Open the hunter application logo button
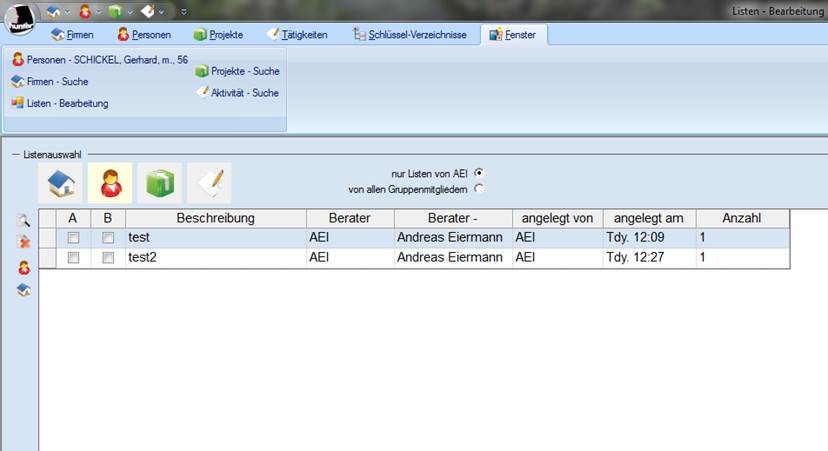 pos(21,15)
